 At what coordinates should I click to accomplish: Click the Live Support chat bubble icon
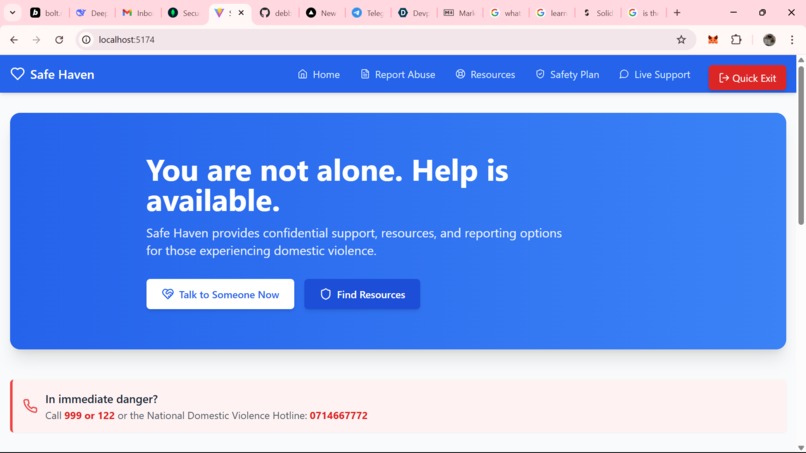[624, 74]
